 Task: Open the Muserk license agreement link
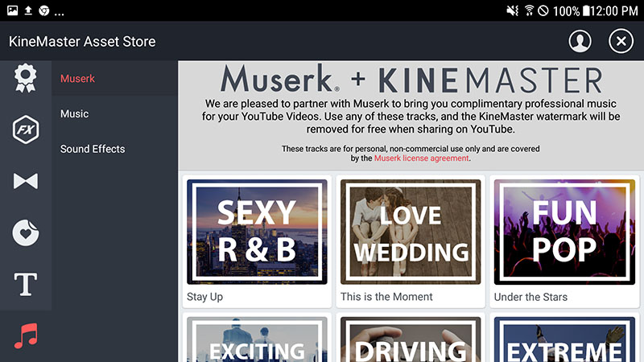[x=421, y=158]
